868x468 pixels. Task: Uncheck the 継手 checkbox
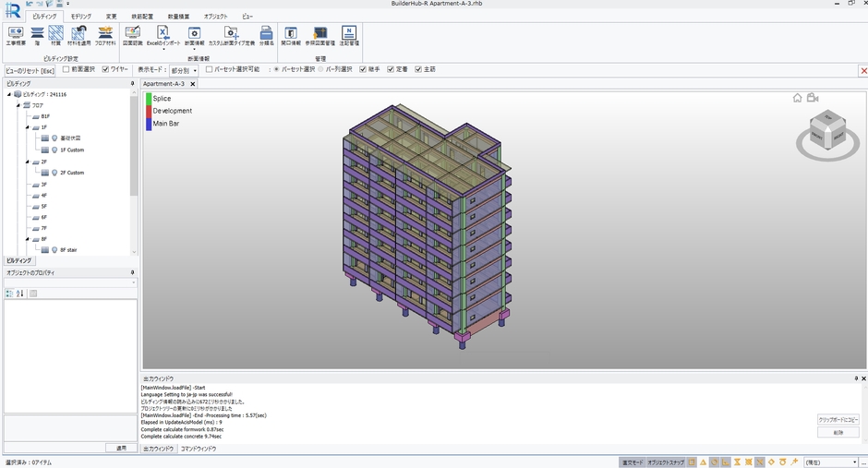pos(363,70)
